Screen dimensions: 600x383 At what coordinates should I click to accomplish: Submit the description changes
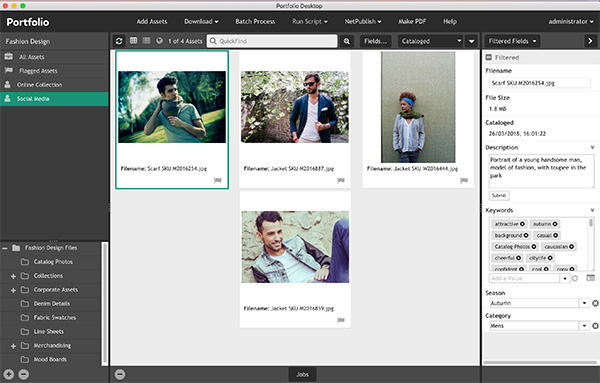point(499,196)
